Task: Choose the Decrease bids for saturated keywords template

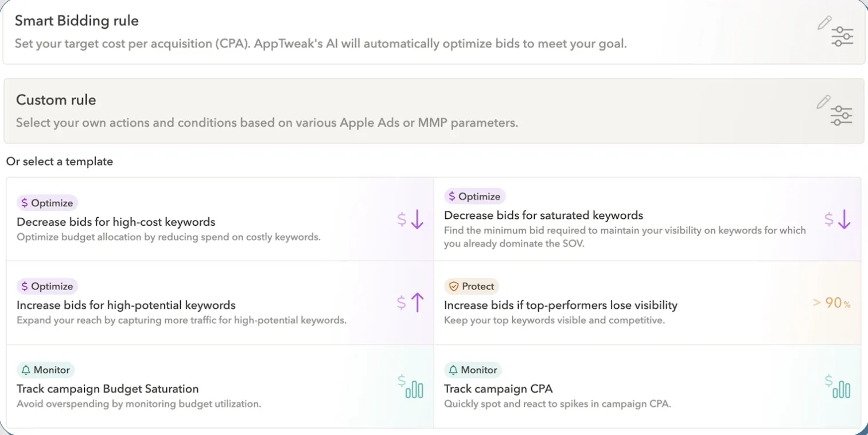Action: [543, 215]
